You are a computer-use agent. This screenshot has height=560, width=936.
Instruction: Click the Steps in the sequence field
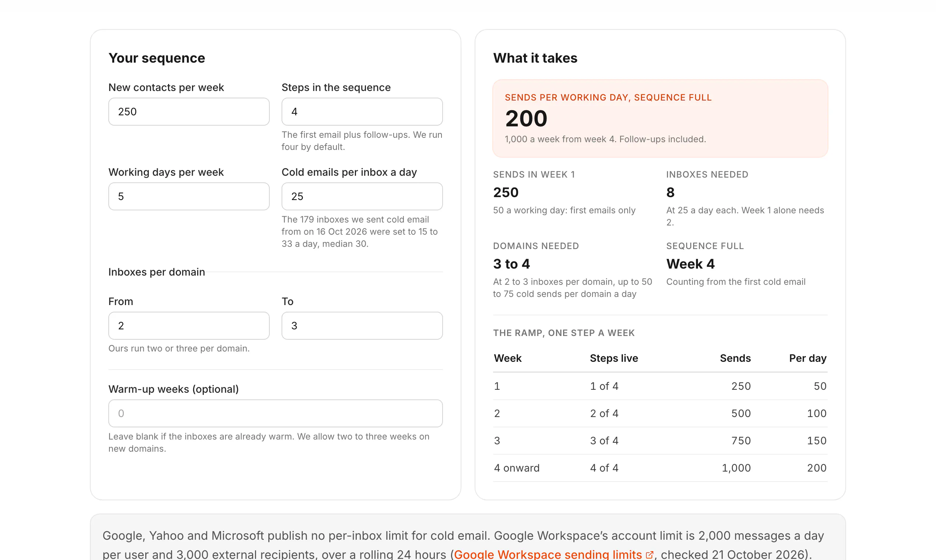362,112
